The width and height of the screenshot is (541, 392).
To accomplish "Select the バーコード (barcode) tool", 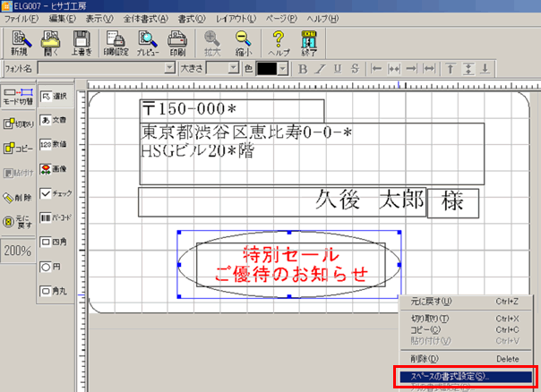I will coord(54,217).
